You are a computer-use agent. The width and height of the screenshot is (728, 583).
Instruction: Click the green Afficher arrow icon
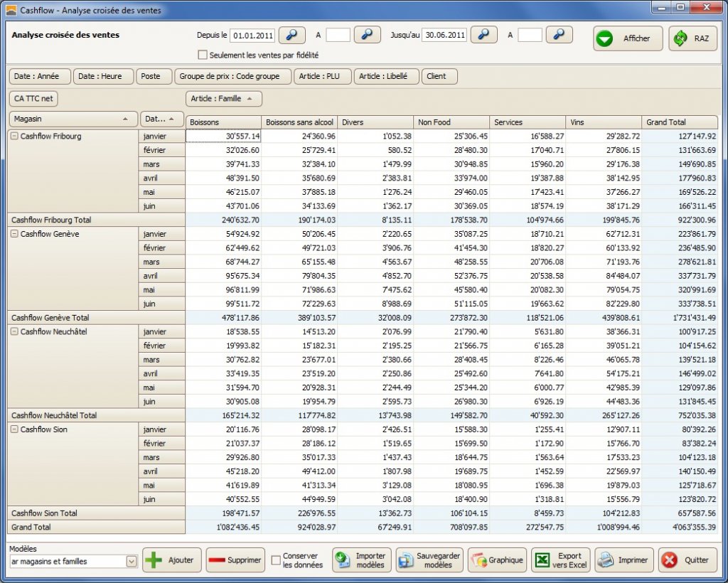[x=605, y=38]
